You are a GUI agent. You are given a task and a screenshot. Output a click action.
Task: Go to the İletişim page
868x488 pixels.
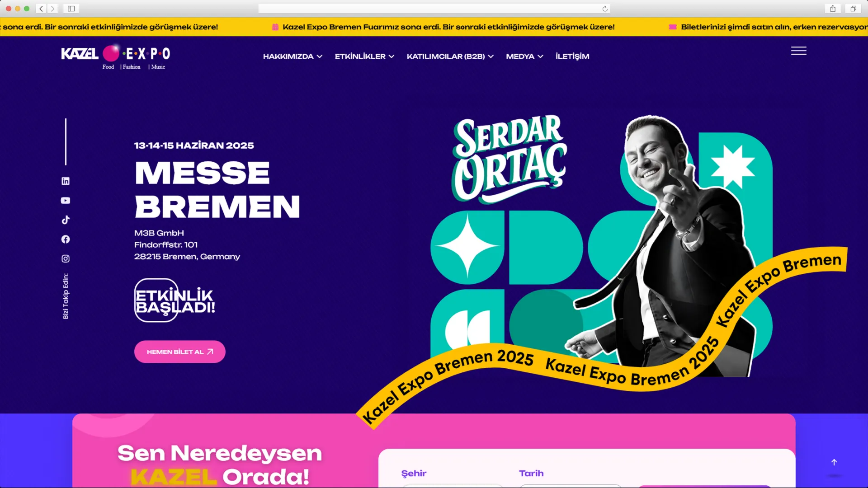click(x=572, y=56)
